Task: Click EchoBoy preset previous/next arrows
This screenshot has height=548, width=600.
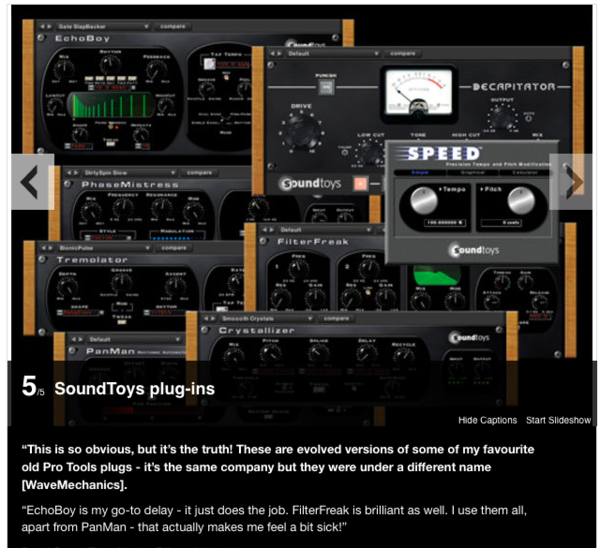Action: [46, 26]
